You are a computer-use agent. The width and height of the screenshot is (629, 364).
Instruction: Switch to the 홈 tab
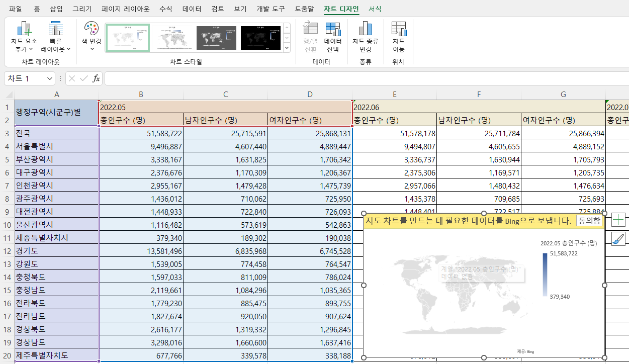point(37,9)
